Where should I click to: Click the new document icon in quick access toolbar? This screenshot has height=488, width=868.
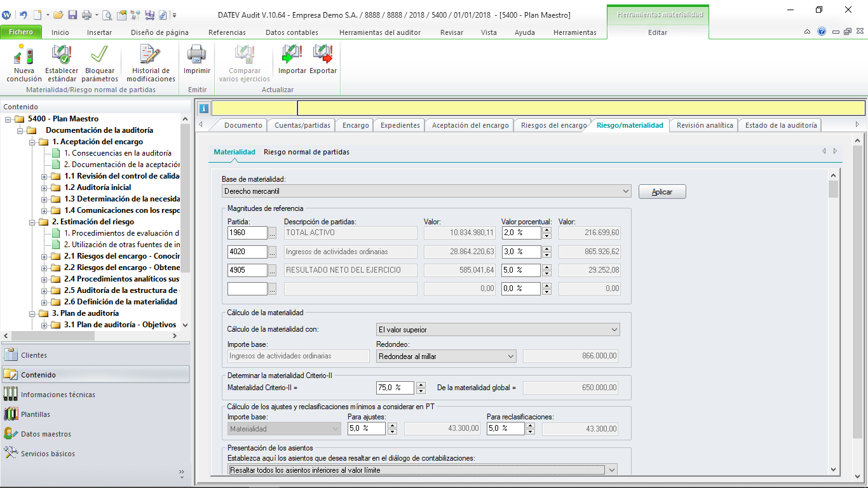click(37, 15)
